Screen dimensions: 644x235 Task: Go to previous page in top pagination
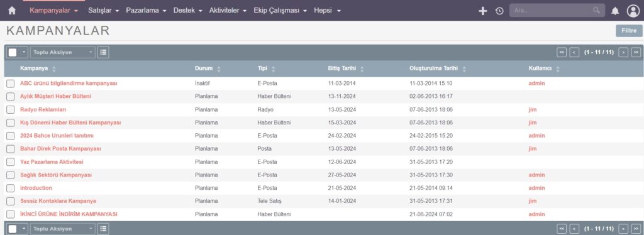coord(575,52)
